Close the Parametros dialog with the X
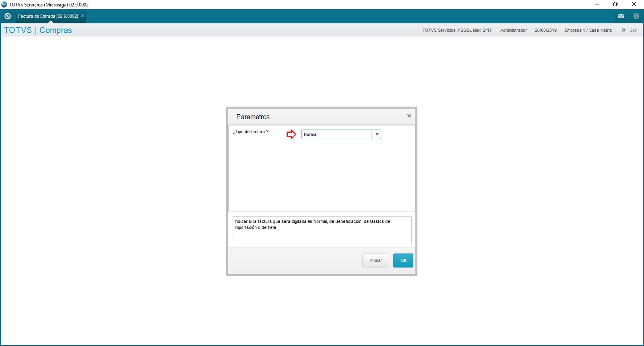 pyautogui.click(x=409, y=116)
